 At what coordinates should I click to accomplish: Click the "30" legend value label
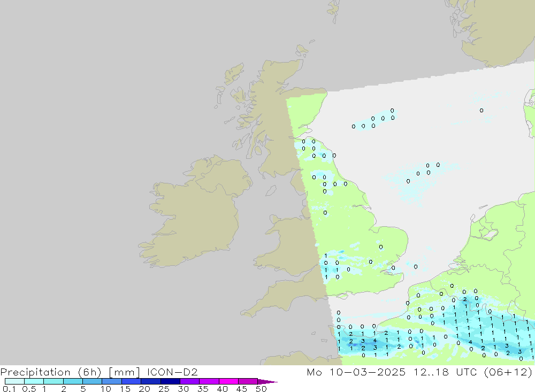(183, 389)
